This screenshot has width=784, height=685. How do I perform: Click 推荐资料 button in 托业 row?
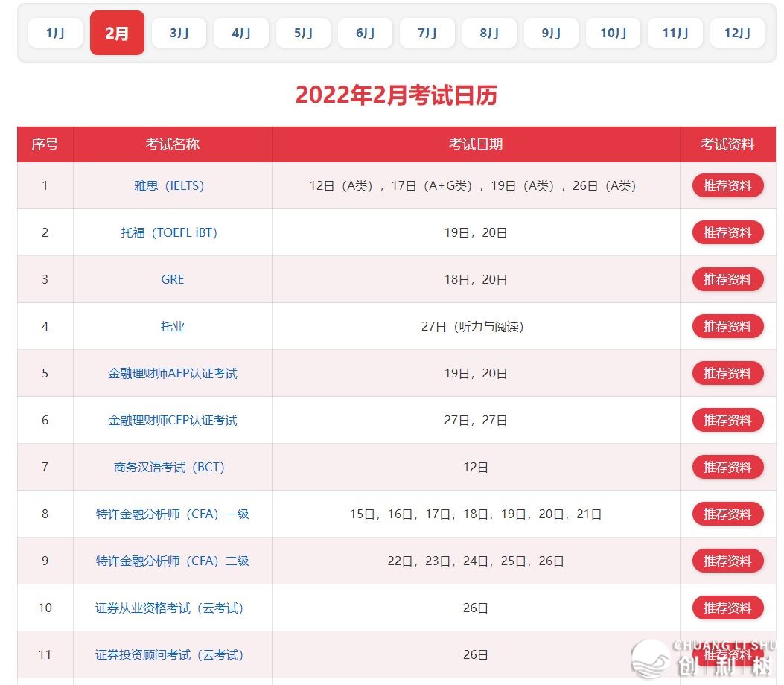727,327
